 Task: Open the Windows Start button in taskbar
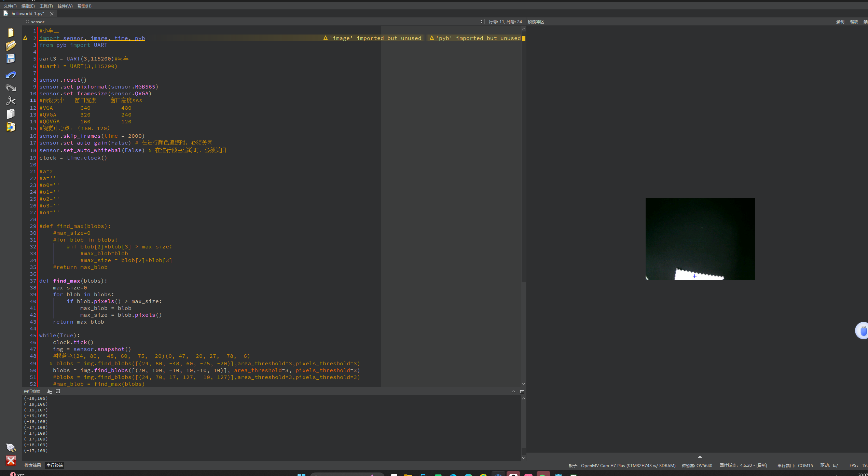point(301,475)
